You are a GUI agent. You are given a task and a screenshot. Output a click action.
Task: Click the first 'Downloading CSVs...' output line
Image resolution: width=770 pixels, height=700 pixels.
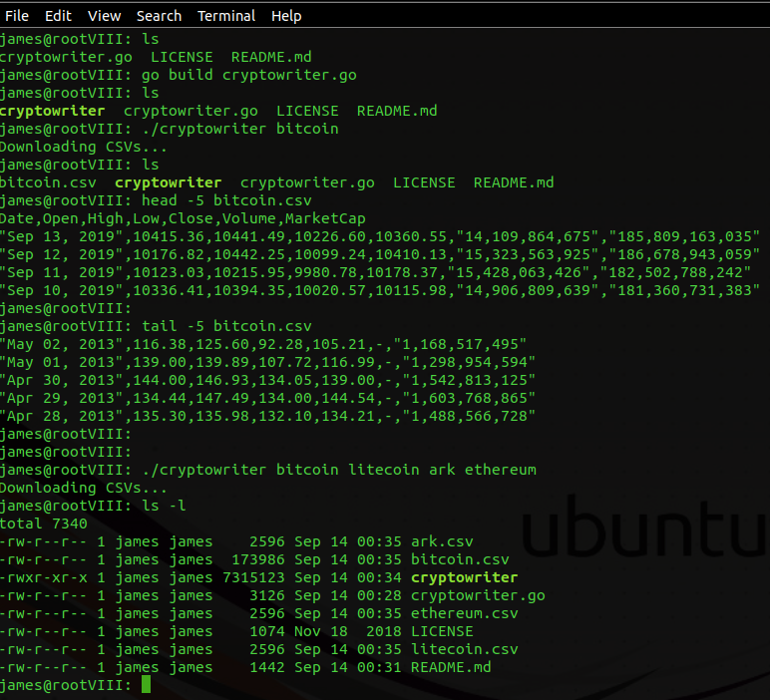[x=84, y=147]
